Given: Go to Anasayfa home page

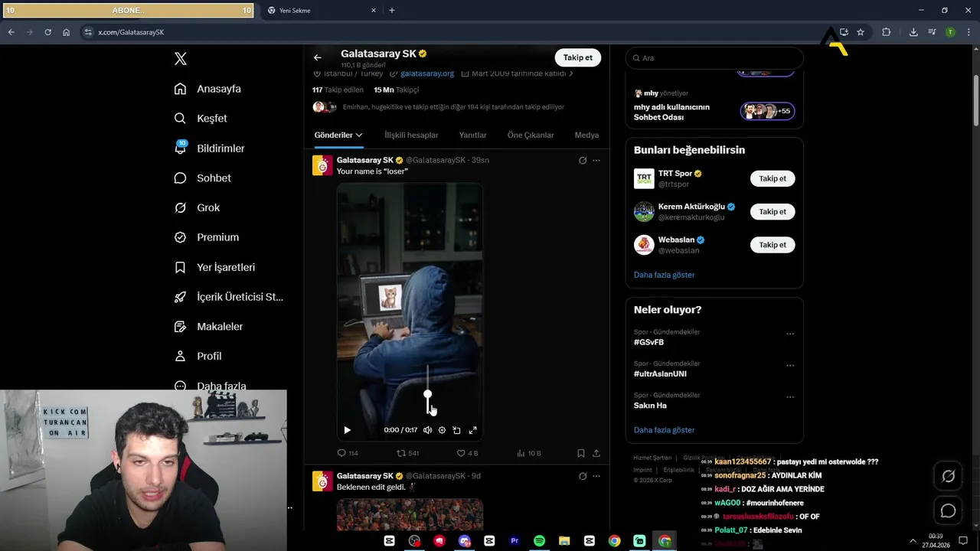Looking at the screenshot, I should tap(207, 89).
